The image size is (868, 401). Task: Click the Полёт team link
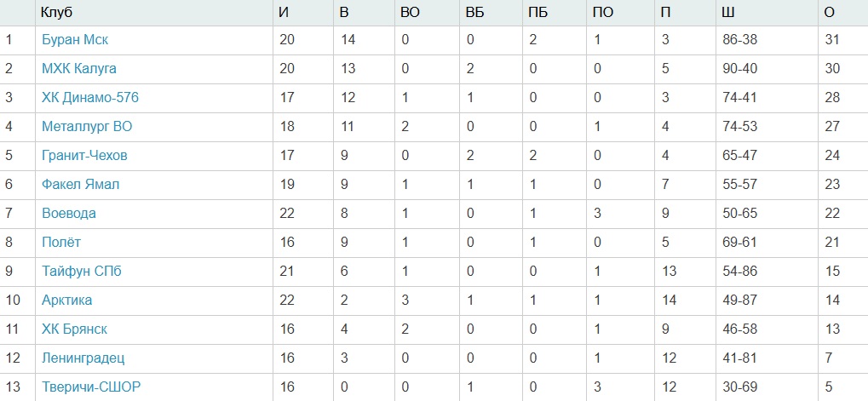click(x=61, y=243)
